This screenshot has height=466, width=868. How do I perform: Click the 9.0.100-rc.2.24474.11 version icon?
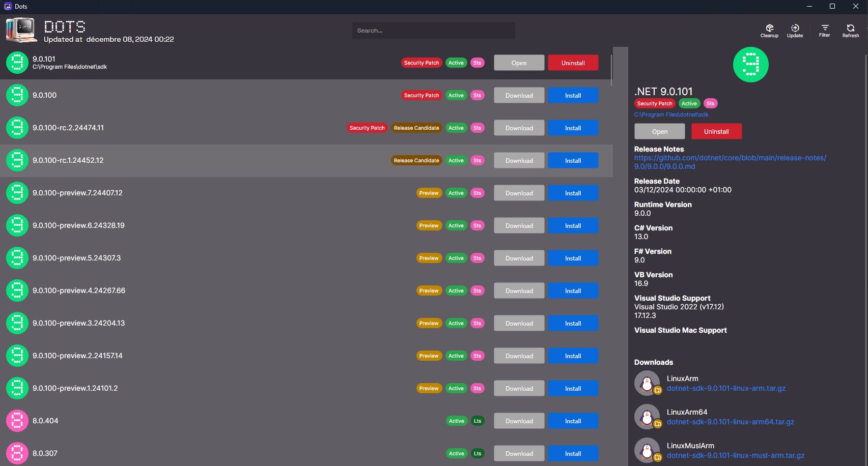click(17, 128)
